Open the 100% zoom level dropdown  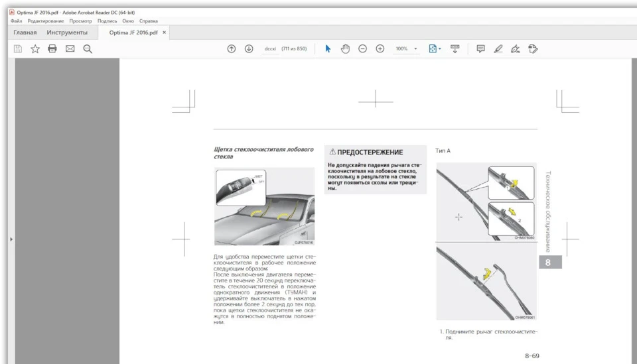pos(415,48)
